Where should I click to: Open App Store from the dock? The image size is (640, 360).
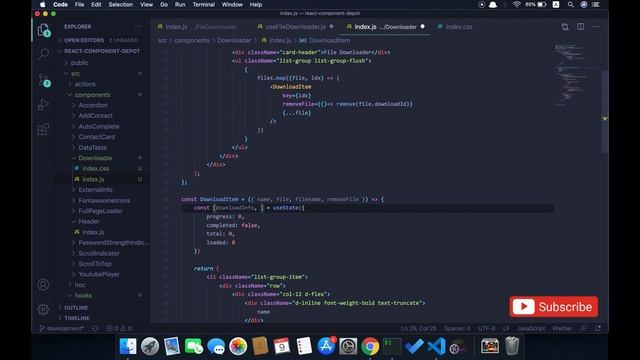pos(326,346)
